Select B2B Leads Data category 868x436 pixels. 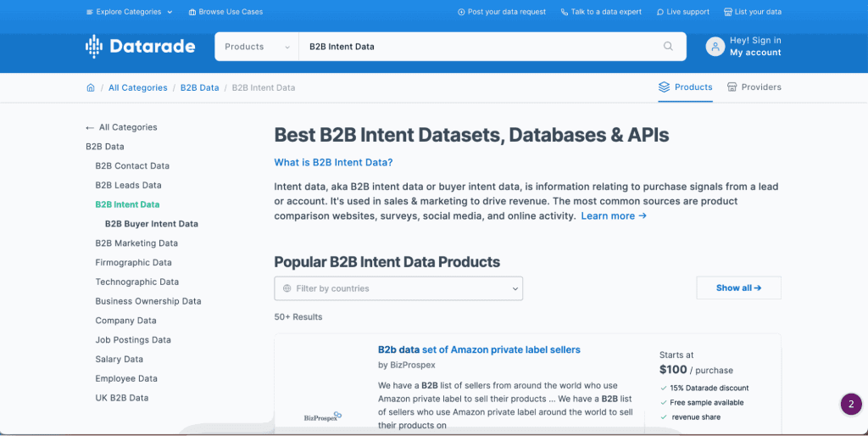tap(129, 186)
